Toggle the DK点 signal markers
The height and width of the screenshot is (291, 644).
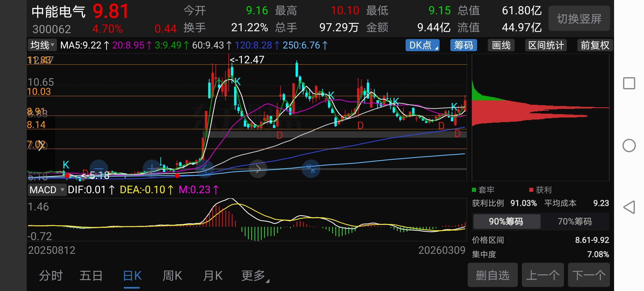click(422, 45)
